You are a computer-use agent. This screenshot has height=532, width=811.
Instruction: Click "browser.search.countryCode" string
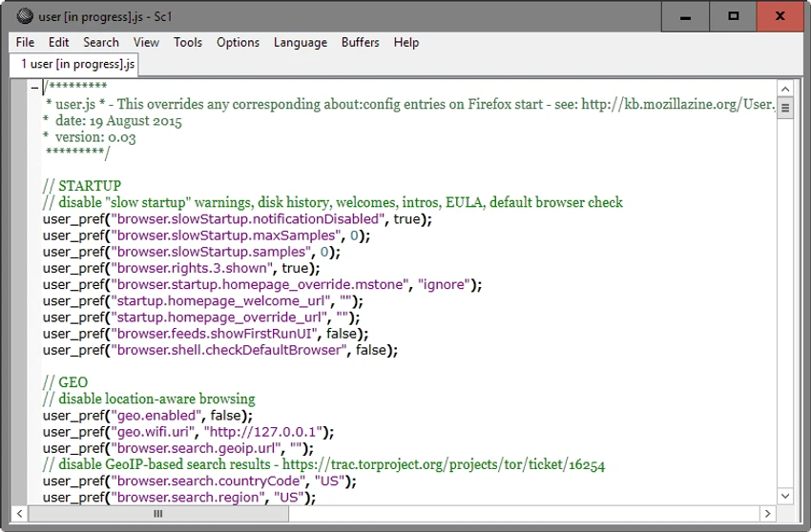[208, 481]
